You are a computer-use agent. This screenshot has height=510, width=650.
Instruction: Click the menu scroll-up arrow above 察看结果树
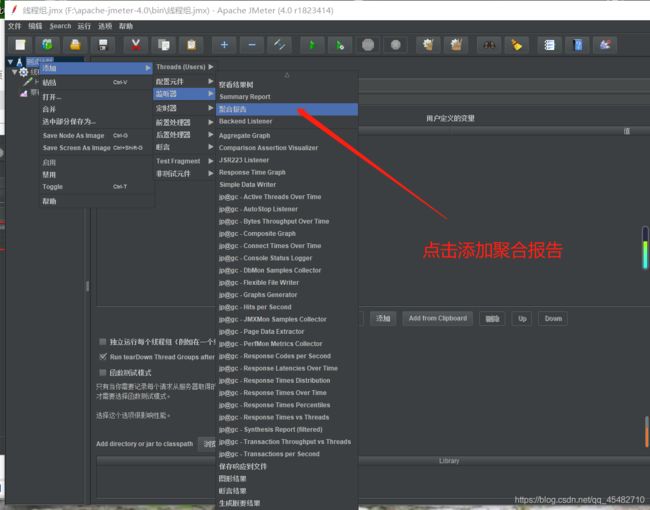pos(287,75)
